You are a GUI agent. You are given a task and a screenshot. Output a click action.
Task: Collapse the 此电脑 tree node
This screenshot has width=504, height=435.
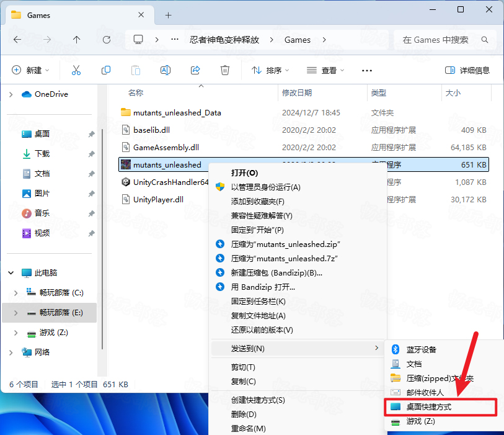click(x=11, y=273)
